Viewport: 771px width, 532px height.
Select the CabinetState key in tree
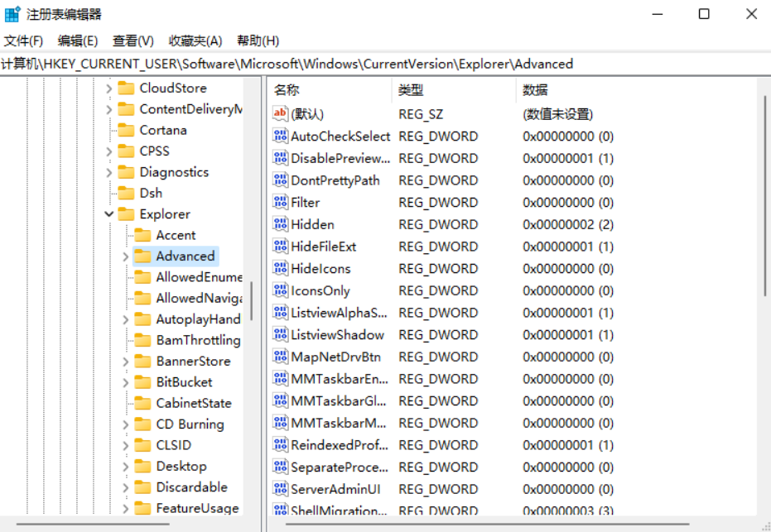193,403
